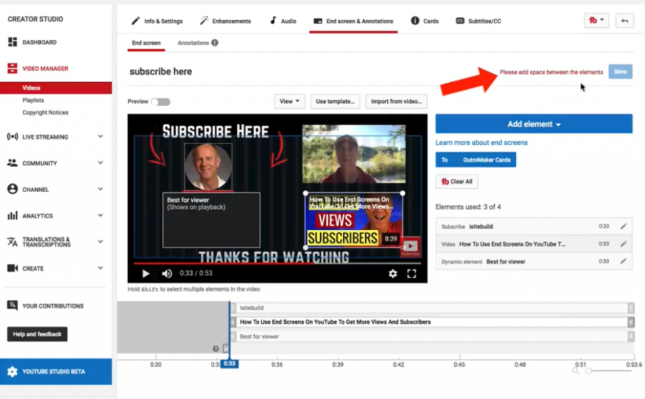The width and height of the screenshot is (645, 399).
Task: Expand the Create section
Action: pos(100,268)
